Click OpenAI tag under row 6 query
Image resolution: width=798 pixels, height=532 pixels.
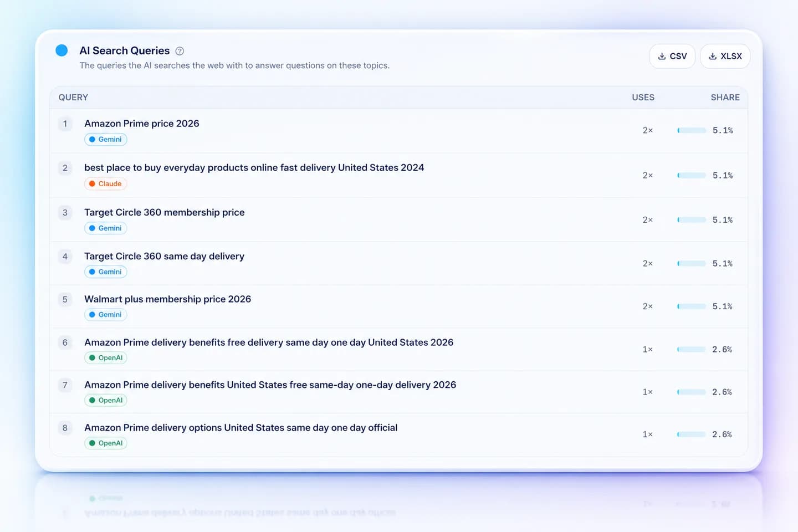pyautogui.click(x=106, y=357)
